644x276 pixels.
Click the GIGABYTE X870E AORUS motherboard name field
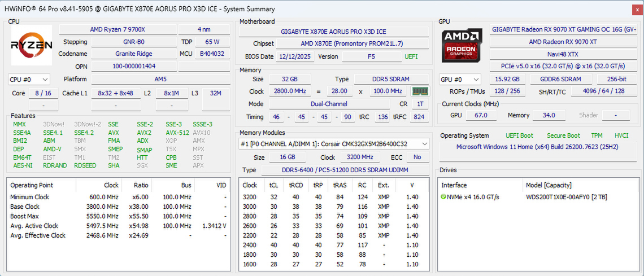click(333, 32)
